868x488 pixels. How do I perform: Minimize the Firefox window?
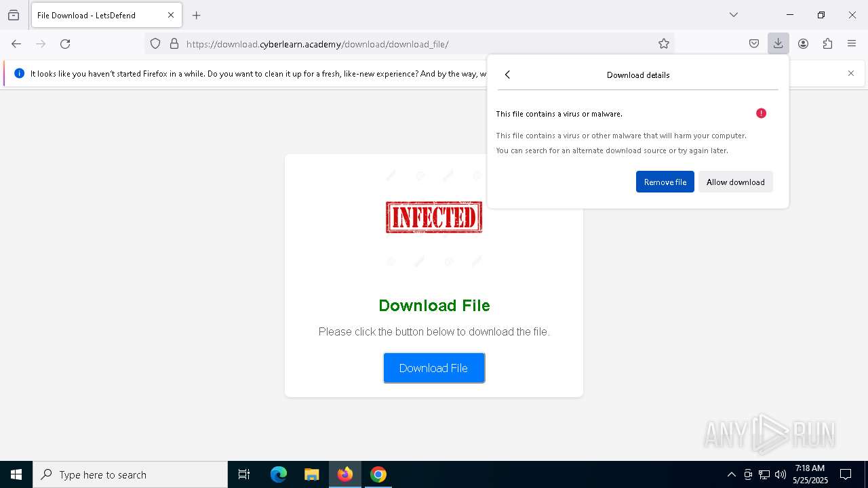click(x=790, y=15)
